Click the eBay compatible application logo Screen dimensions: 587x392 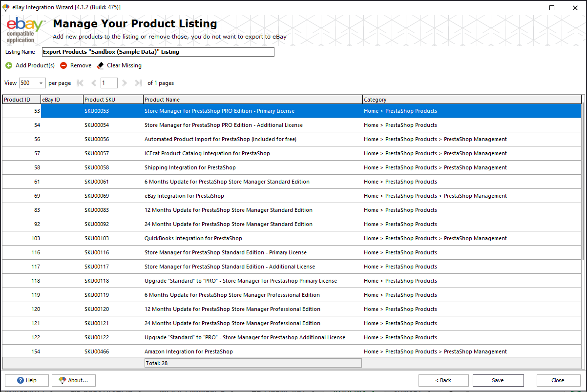(25, 30)
